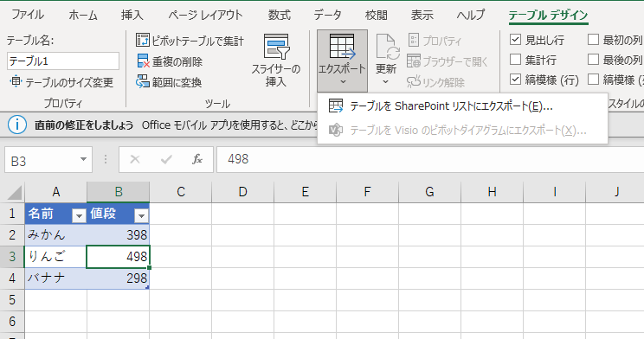Select the テーブル デザイン tab
The image size is (644, 339).
(548, 16)
